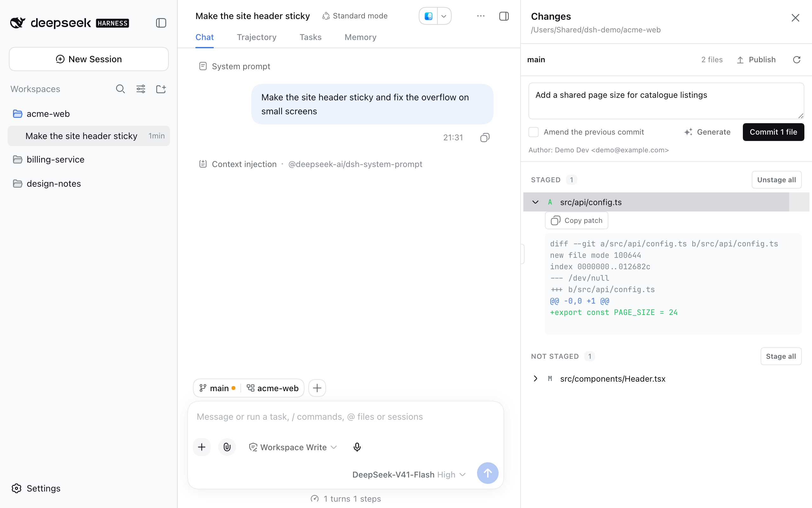Start a New Session
Viewport: 812px width, 508px height.
coord(88,59)
